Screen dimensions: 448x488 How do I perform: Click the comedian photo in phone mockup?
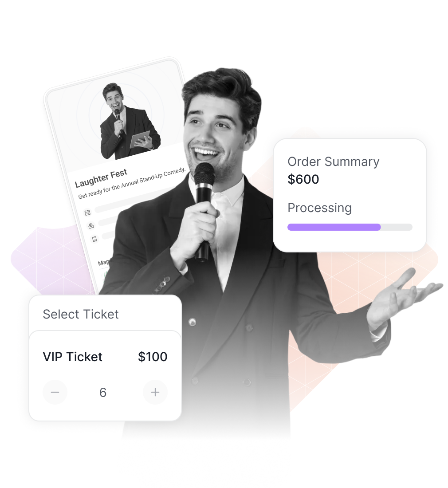point(128,122)
